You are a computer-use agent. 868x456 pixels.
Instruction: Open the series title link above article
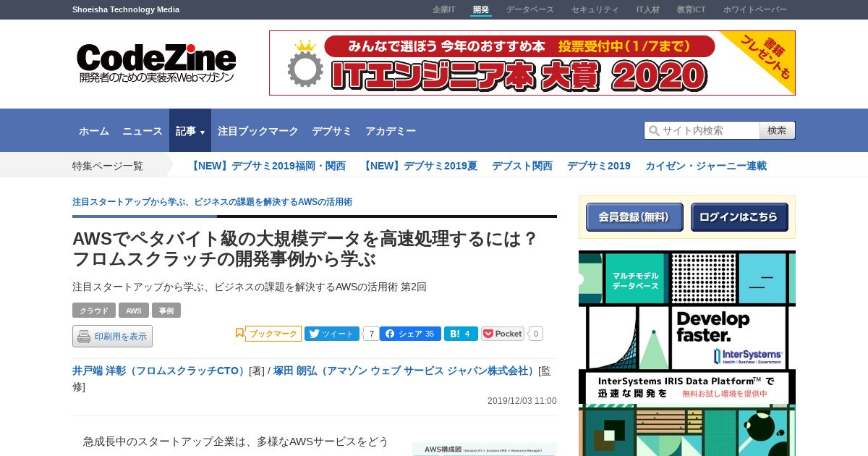[212, 202]
